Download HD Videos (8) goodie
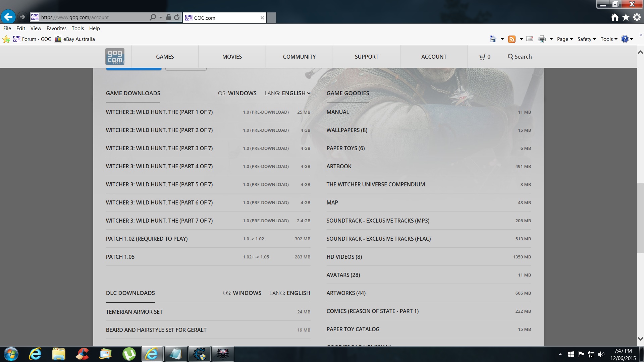 pos(429,257)
